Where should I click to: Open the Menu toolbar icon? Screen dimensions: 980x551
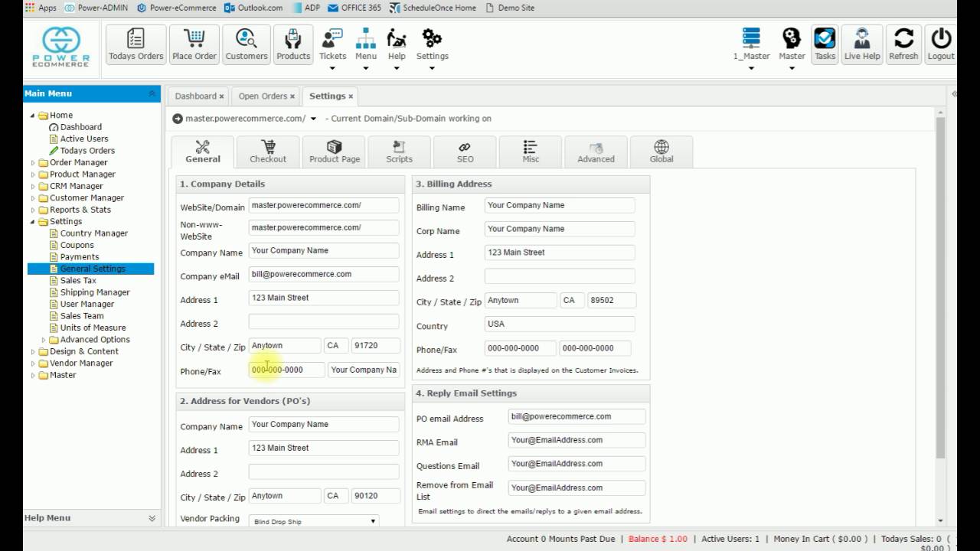(366, 44)
